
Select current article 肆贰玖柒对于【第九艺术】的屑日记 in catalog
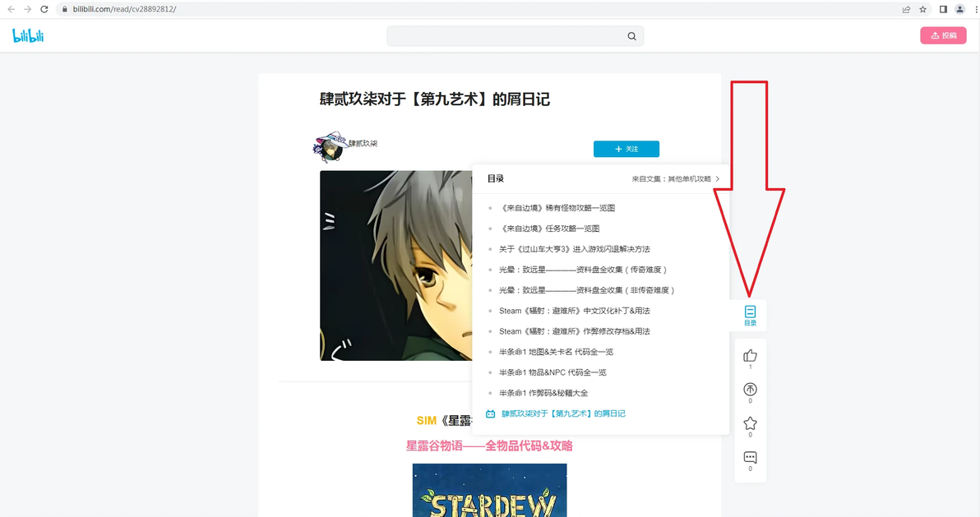pos(563,414)
